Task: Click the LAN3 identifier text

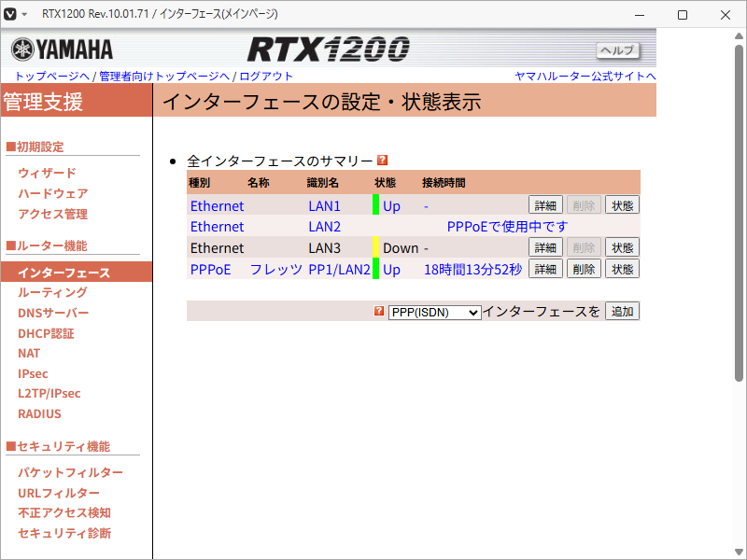Action: (324, 248)
